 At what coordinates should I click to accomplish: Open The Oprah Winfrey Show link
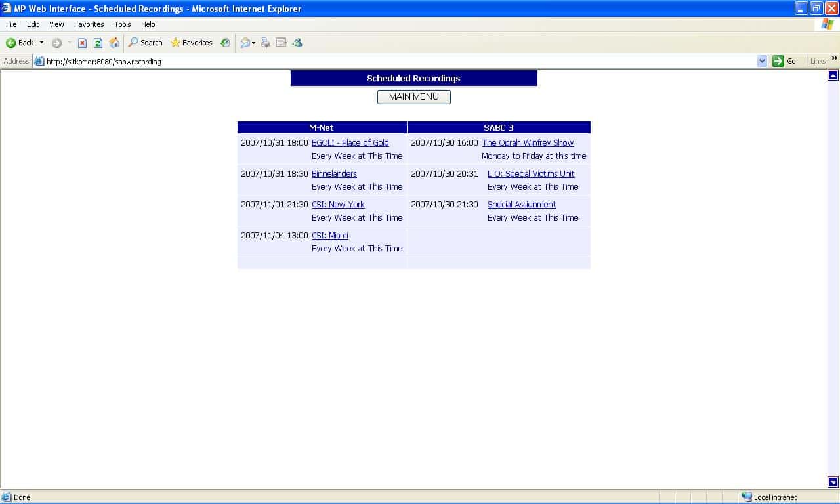pyautogui.click(x=528, y=142)
